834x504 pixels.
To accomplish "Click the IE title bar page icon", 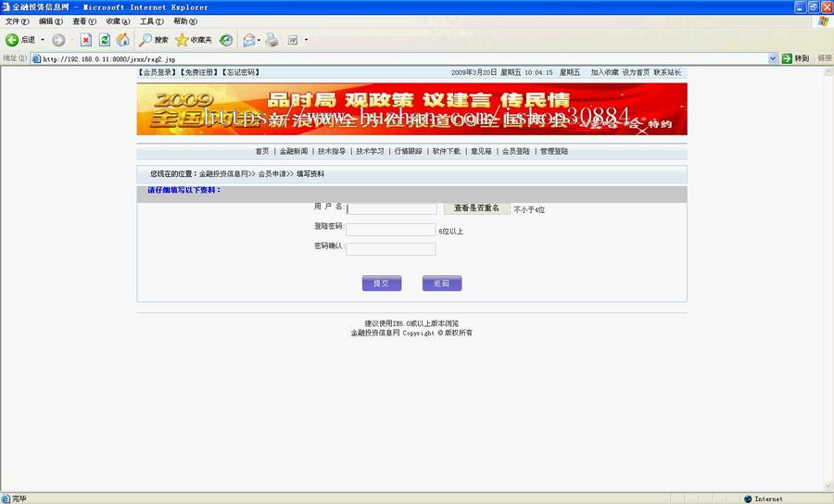I will coord(6,6).
